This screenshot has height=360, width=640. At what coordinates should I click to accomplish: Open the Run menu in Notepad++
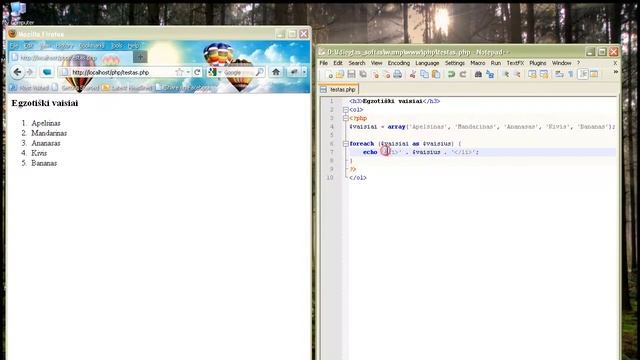(496, 63)
